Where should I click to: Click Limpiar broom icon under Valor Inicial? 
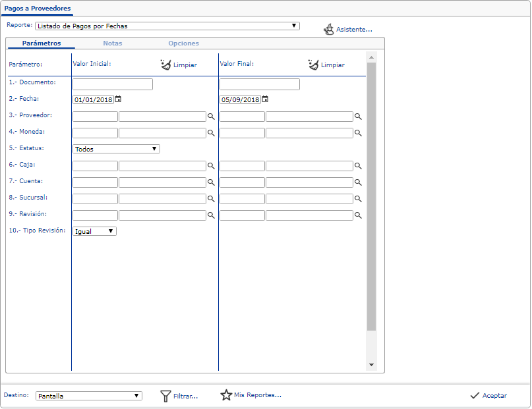[x=165, y=65]
